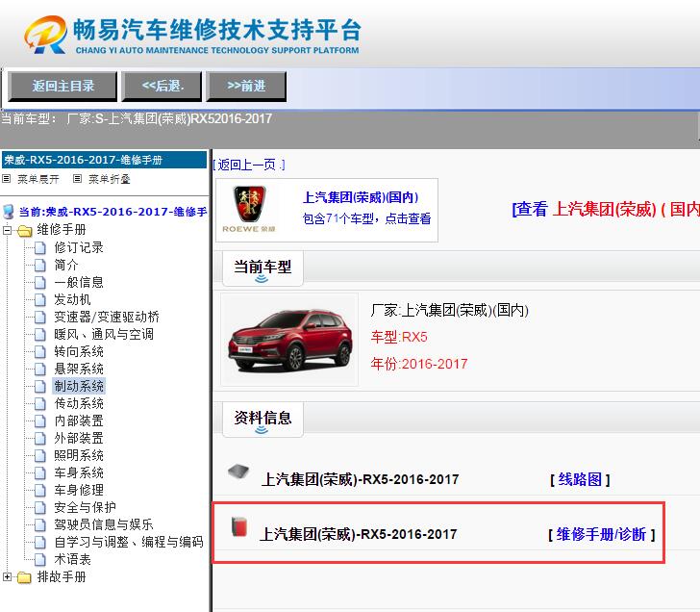The image size is (700, 612).
Task: Click the page icon beside 术语表
Action: pos(40,560)
